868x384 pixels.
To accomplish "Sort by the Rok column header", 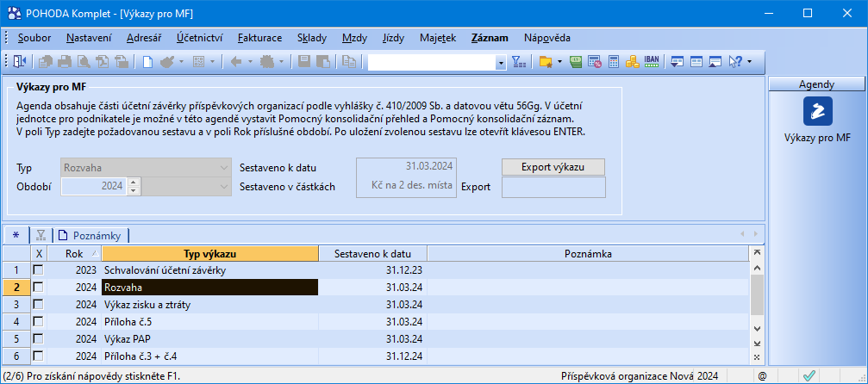I will coord(75,254).
